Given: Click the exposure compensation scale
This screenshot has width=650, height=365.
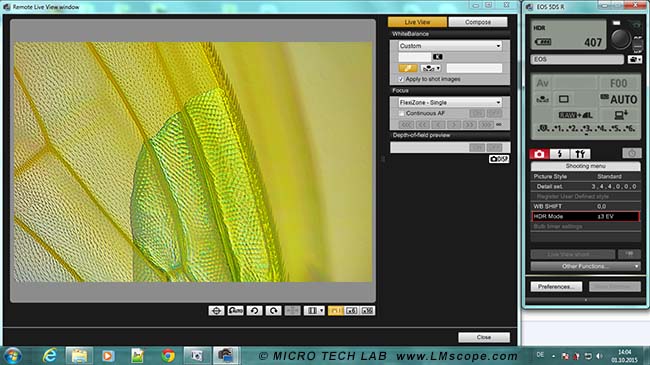Looking at the screenshot, I should [586, 129].
